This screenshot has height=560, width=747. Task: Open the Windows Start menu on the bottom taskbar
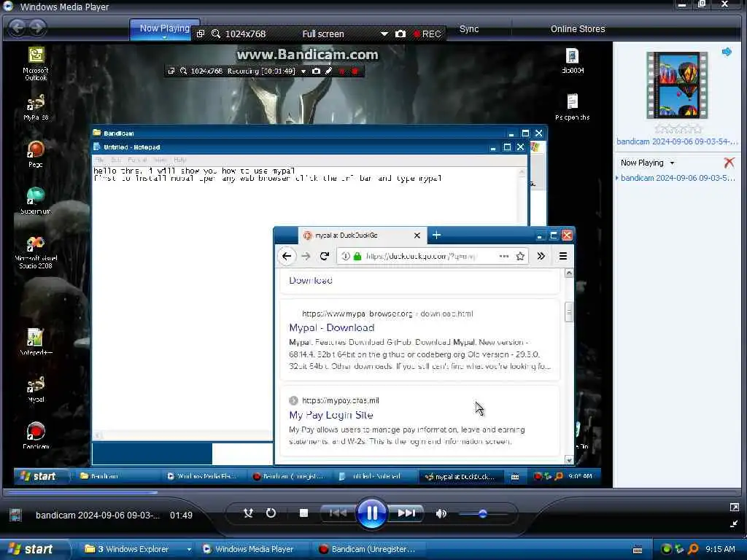point(31,549)
